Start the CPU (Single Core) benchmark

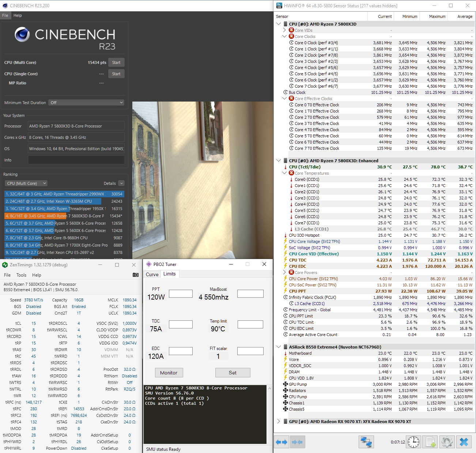click(x=116, y=74)
